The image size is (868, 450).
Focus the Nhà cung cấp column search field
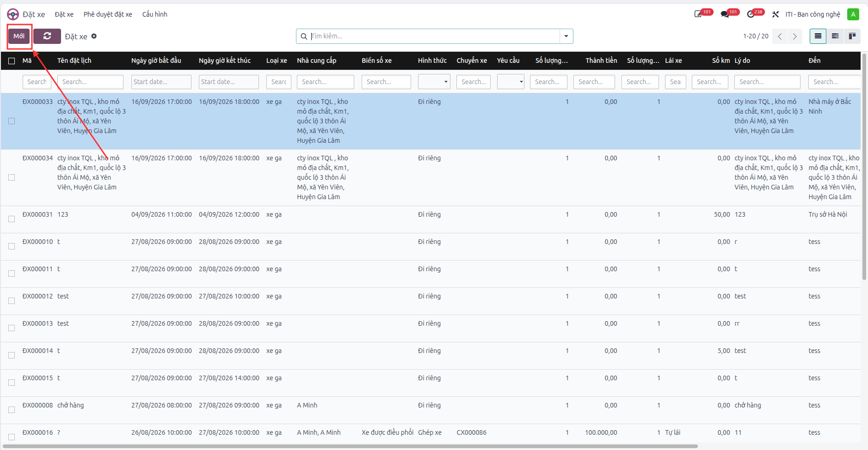(325, 82)
